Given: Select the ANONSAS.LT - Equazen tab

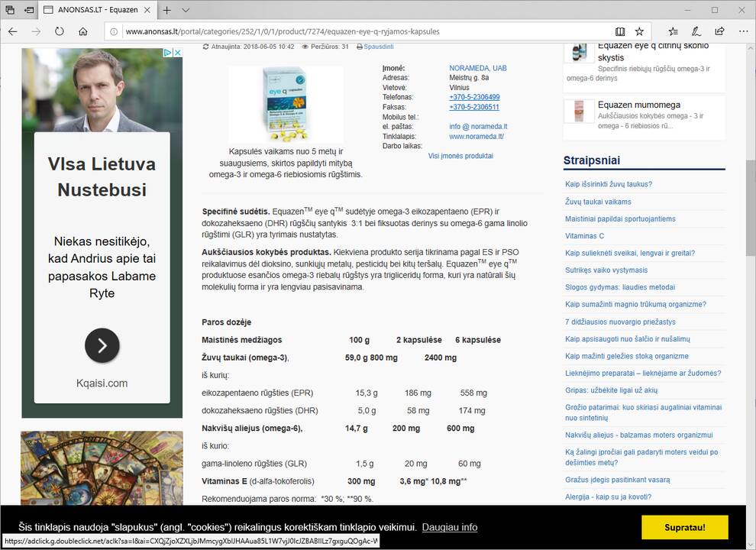Looking at the screenshot, I should click(96, 10).
